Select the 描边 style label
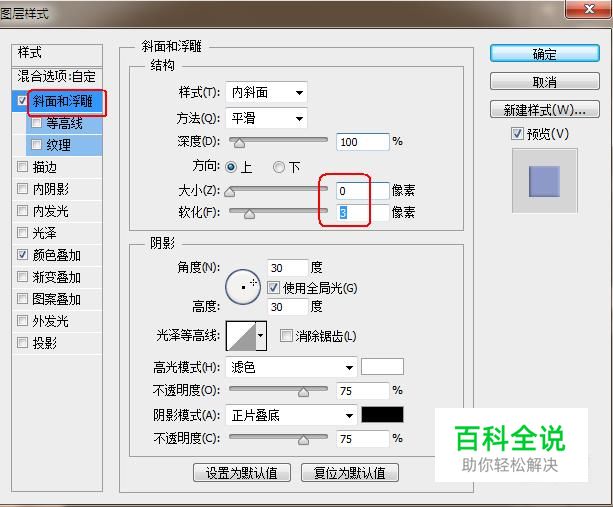 pyautogui.click(x=45, y=167)
